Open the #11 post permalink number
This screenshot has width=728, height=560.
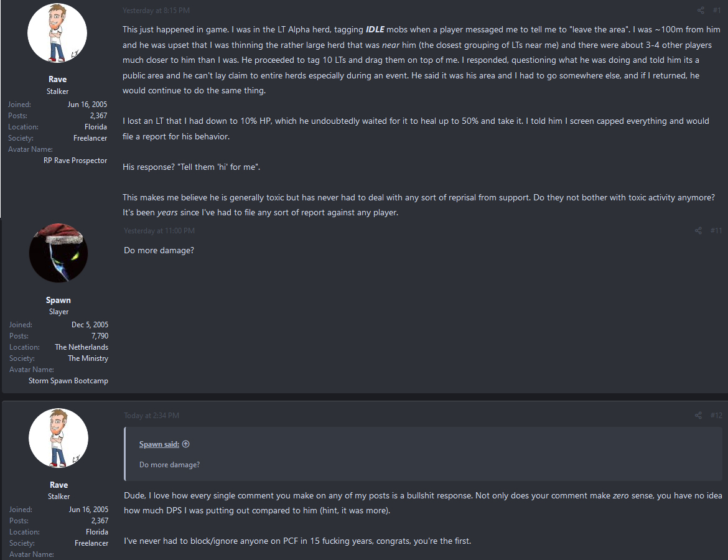(716, 231)
